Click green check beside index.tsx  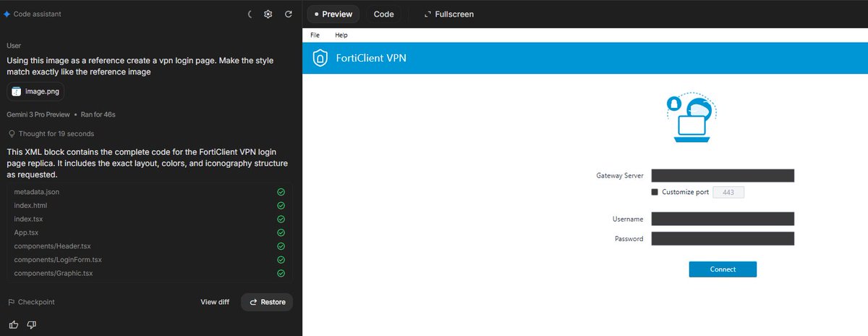pos(281,219)
